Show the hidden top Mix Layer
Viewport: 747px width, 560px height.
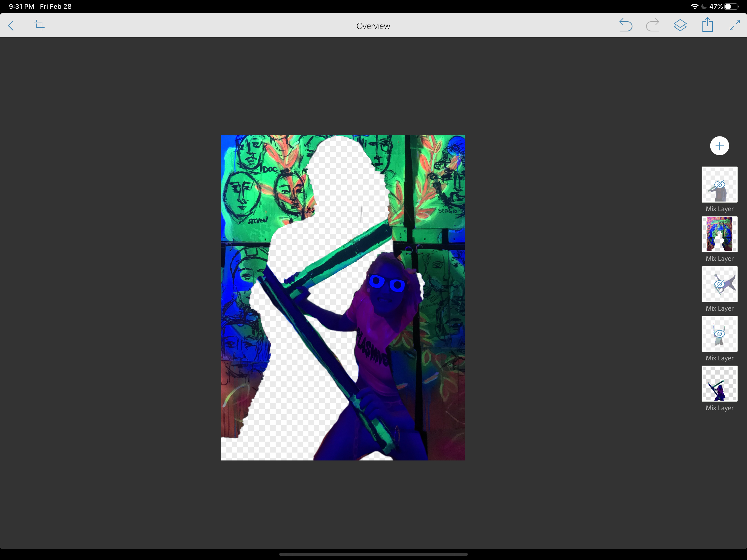[719, 185]
